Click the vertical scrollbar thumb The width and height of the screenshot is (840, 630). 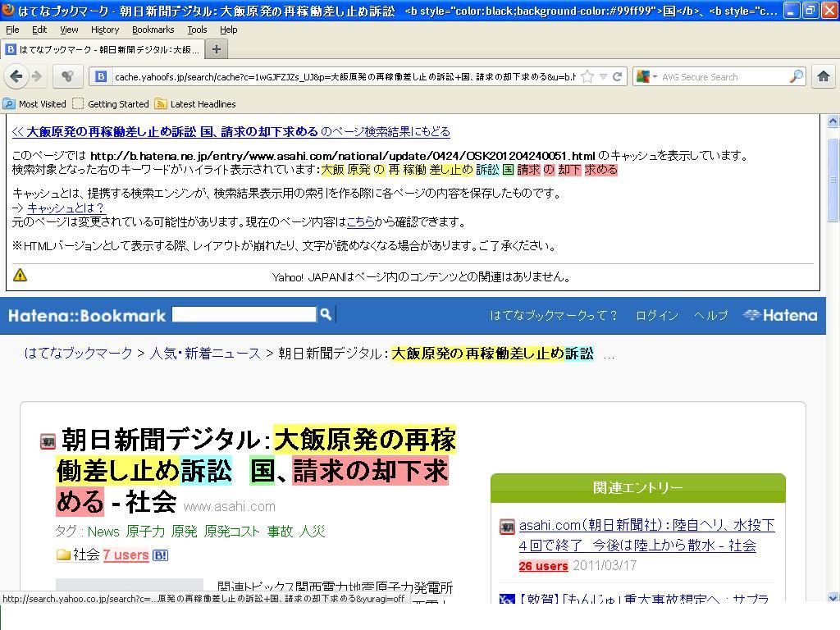click(x=833, y=180)
